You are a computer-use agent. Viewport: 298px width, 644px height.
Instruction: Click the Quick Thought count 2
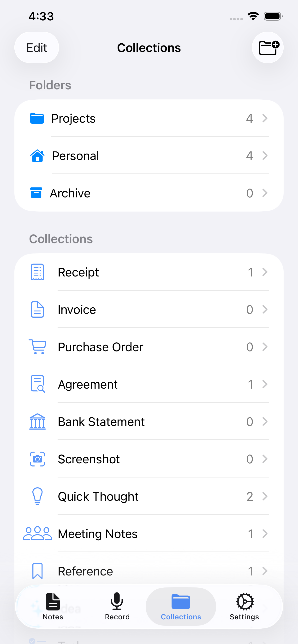[250, 496]
